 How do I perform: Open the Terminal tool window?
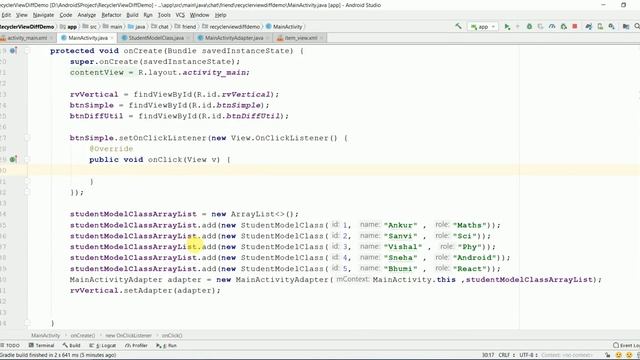tap(41, 345)
